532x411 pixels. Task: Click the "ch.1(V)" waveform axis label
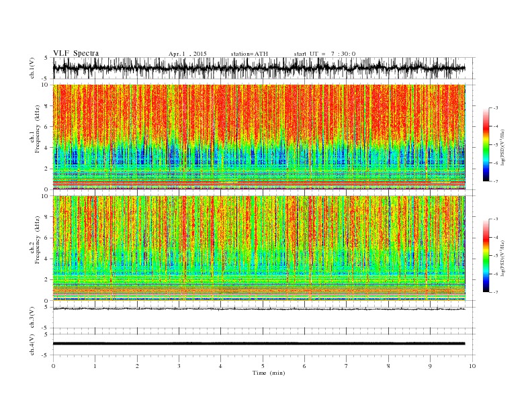point(32,68)
